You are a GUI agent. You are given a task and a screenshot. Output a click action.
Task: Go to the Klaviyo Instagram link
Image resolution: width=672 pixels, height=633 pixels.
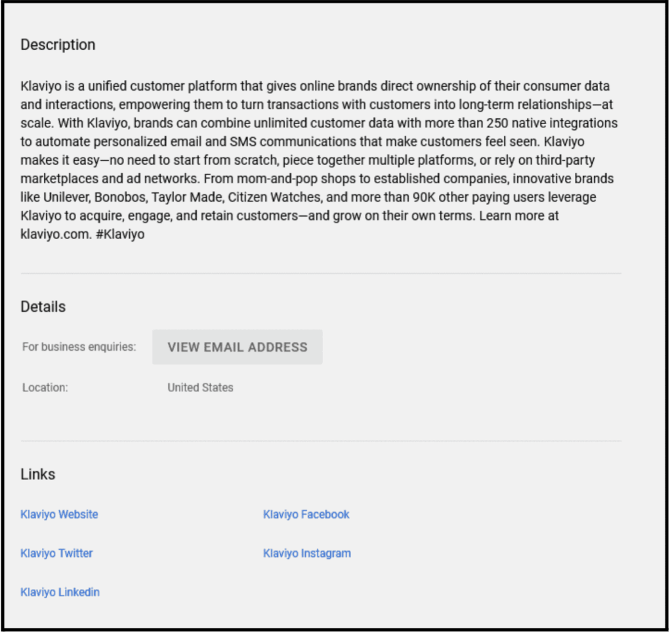click(306, 554)
